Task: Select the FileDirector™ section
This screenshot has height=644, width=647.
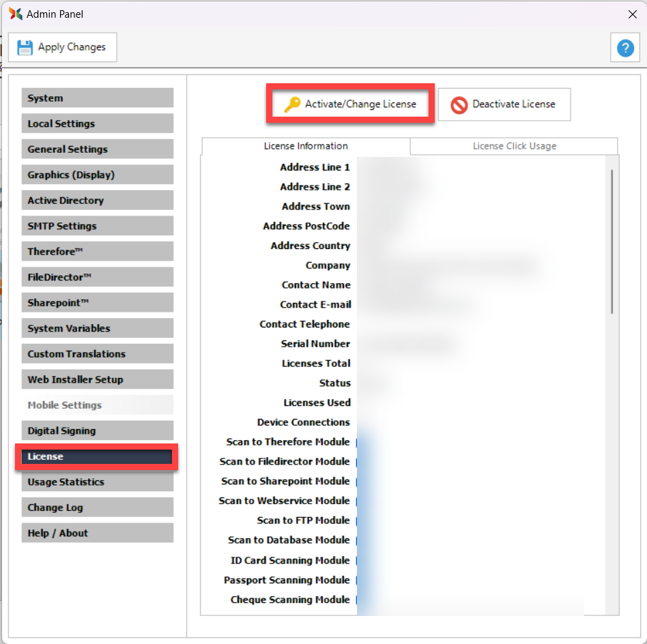Action: (x=97, y=277)
